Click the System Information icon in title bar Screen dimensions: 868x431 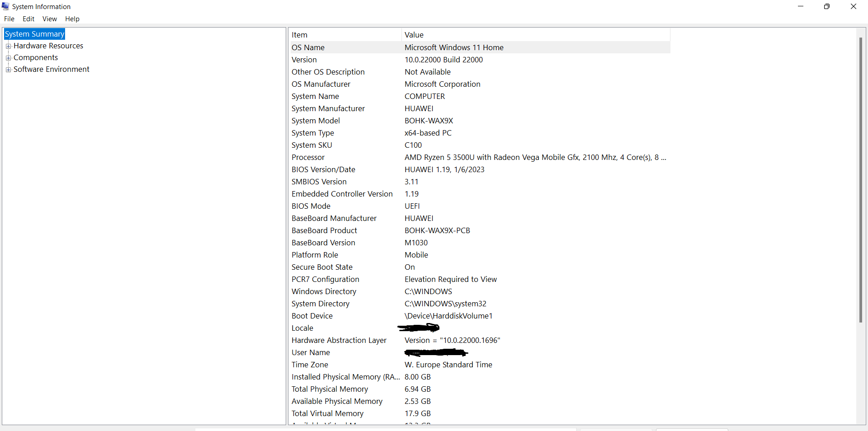(x=6, y=6)
